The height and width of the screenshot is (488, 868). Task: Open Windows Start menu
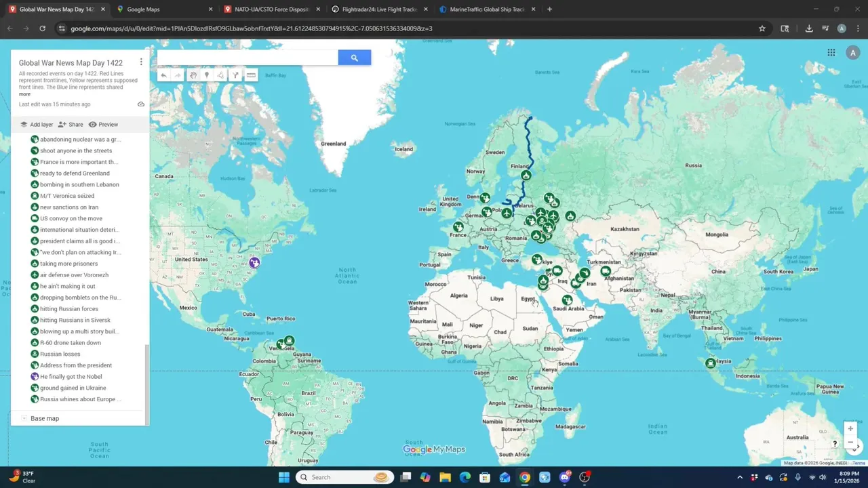(283, 477)
